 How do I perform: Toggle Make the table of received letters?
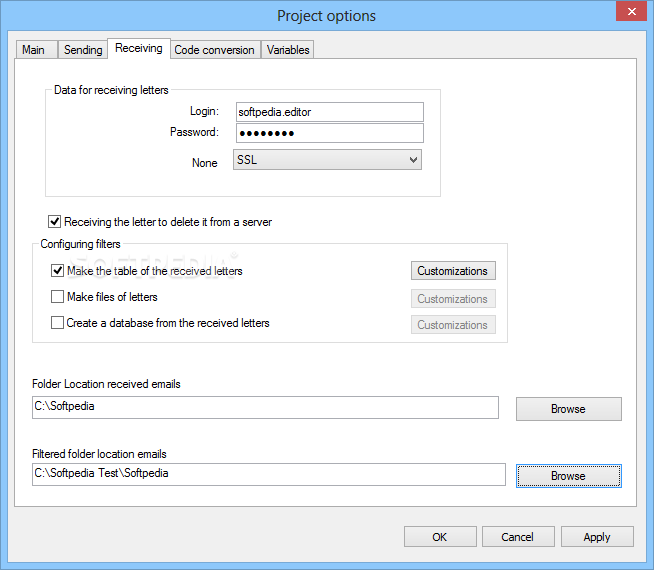coord(57,271)
